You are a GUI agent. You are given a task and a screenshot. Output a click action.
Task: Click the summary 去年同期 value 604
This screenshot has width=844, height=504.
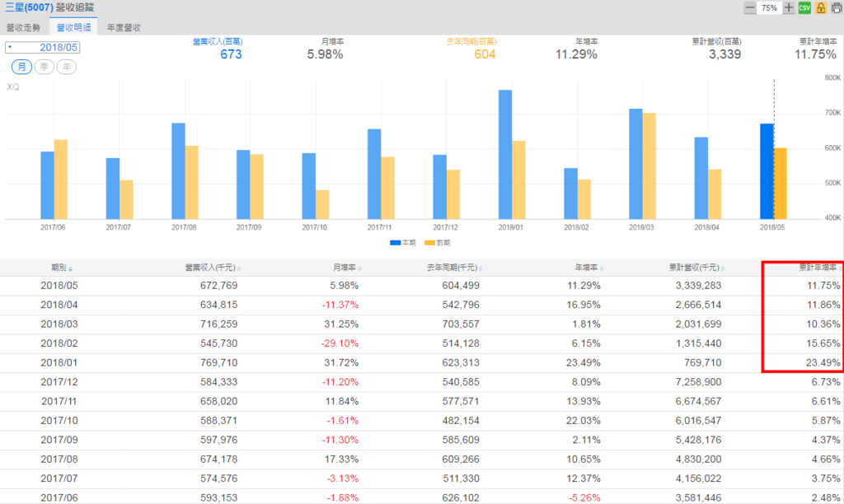pyautogui.click(x=485, y=54)
